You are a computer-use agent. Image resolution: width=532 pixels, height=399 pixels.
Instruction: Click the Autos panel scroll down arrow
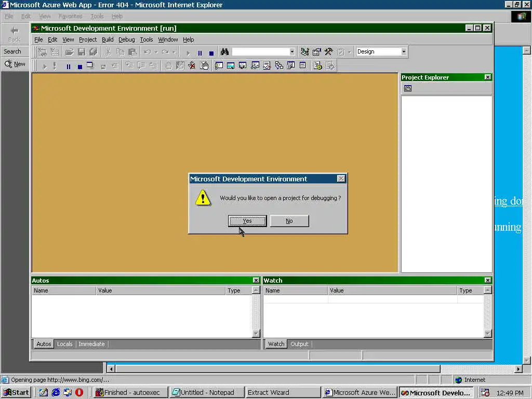click(256, 334)
